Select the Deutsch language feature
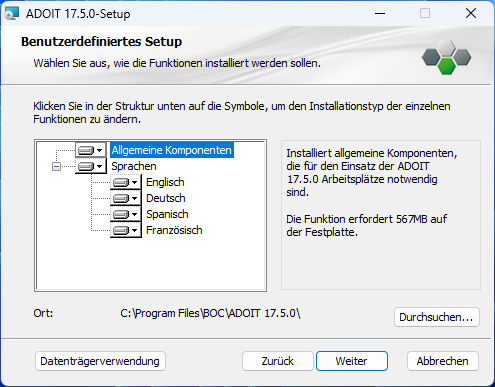The height and width of the screenshot is (387, 495). click(166, 198)
